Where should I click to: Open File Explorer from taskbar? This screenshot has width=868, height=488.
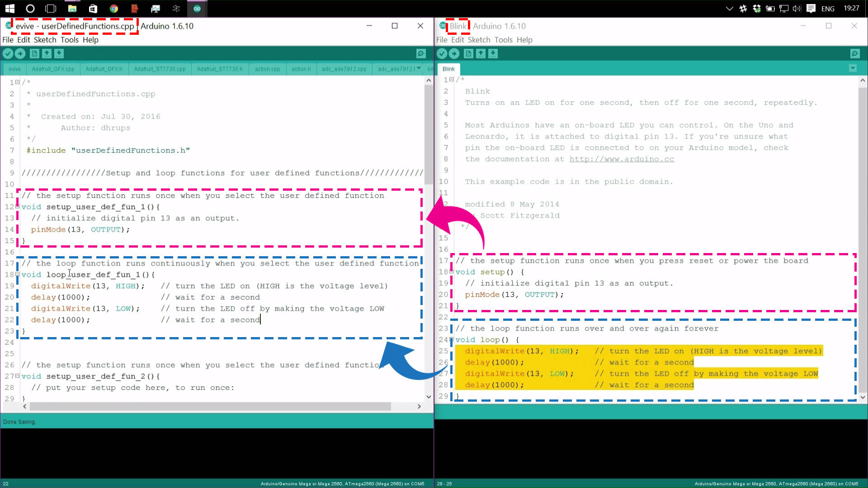pyautogui.click(x=72, y=8)
